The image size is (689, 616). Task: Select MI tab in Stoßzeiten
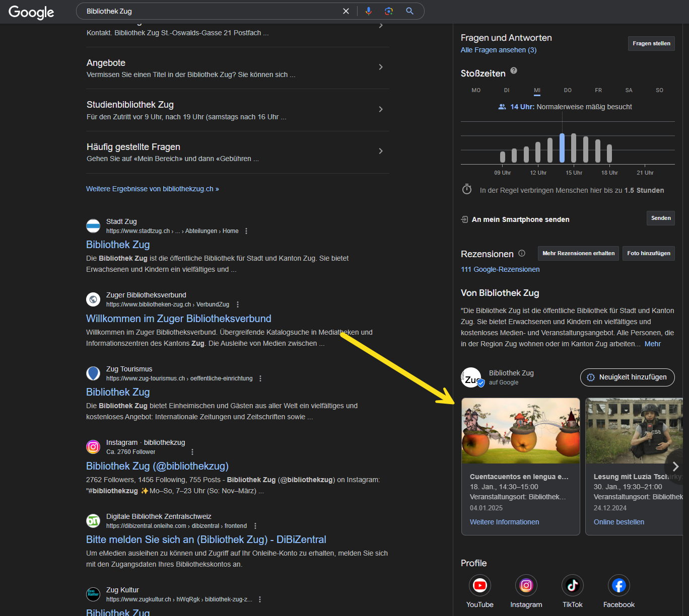pos(537,91)
